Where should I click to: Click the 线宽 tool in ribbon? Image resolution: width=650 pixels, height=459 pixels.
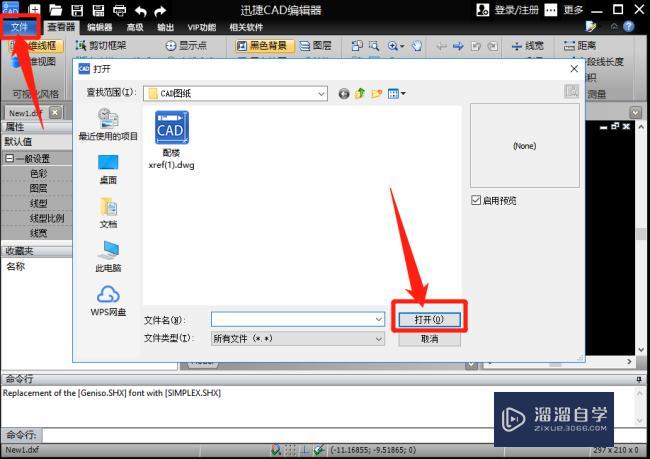point(527,45)
